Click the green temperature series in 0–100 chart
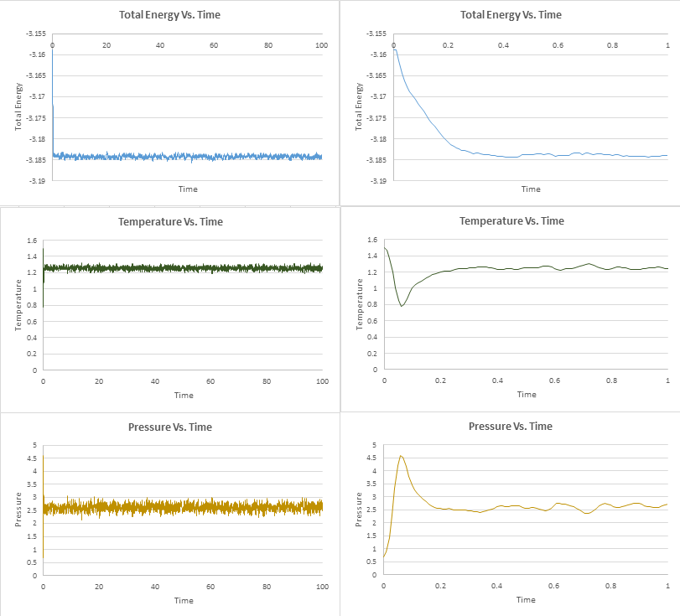The height and width of the screenshot is (616, 680). [182, 268]
